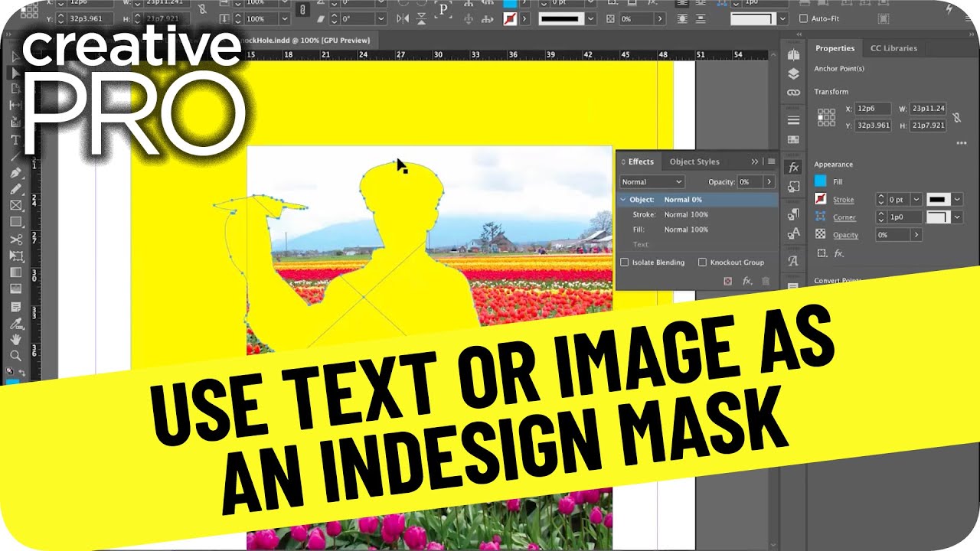
Task: Click the reference point locator in Properties
Action: tap(826, 117)
